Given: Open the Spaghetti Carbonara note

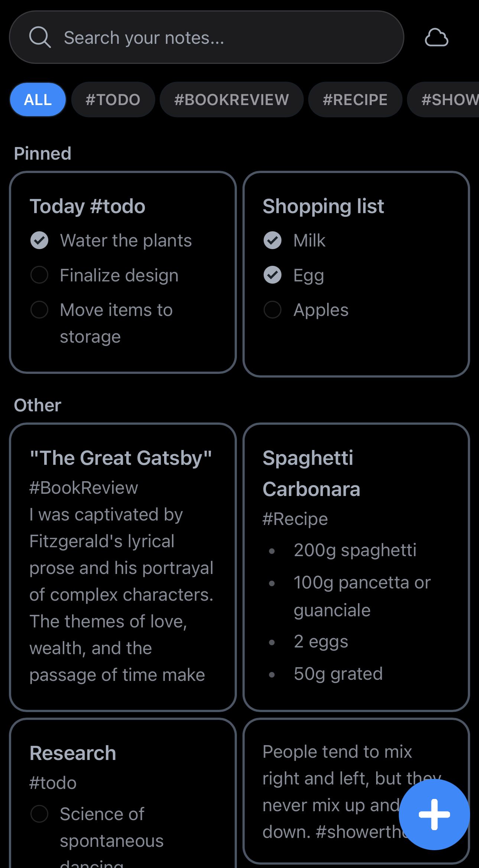Looking at the screenshot, I should point(311,473).
